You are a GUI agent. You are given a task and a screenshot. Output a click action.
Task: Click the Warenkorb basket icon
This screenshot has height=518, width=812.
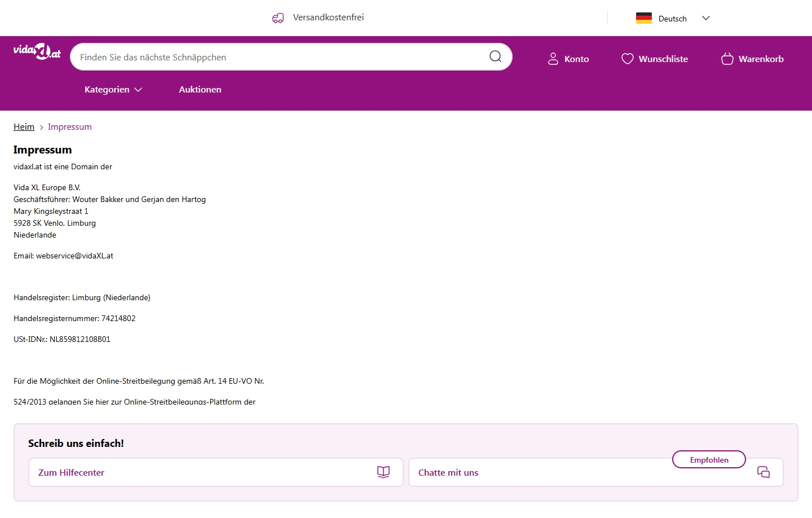(x=727, y=59)
